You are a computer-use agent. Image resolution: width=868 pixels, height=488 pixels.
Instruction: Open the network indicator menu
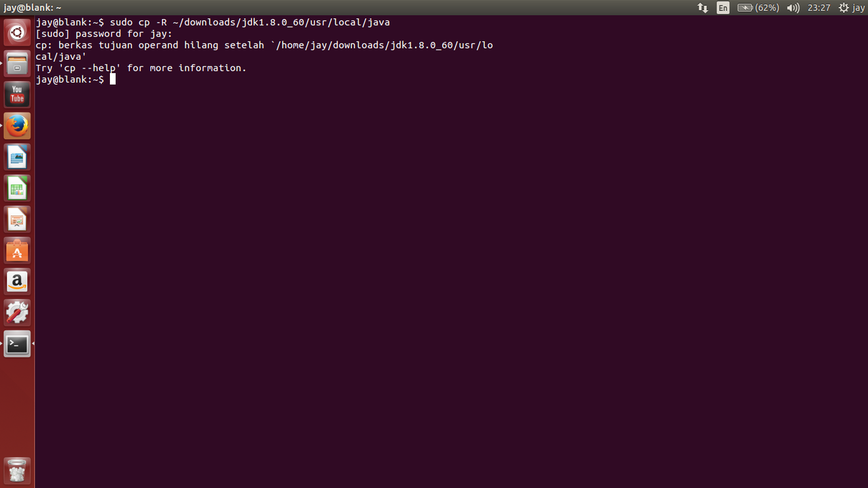pyautogui.click(x=703, y=7)
